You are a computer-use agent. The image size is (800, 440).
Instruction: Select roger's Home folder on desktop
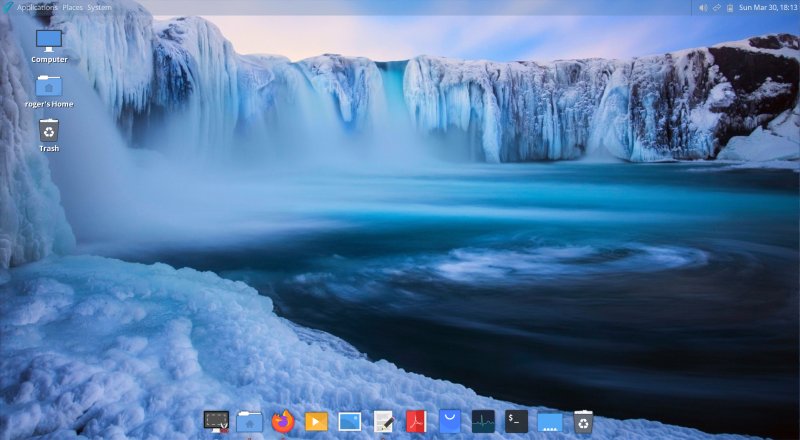click(x=49, y=87)
